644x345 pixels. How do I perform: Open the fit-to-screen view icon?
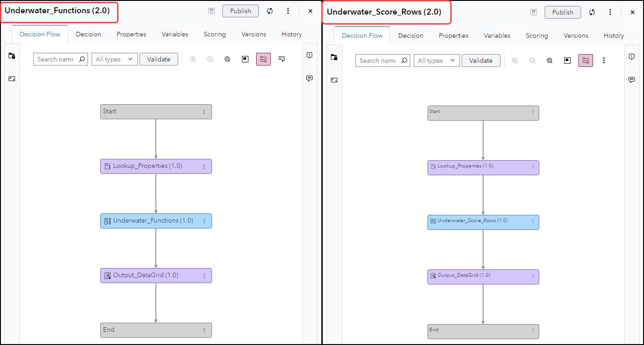(245, 59)
